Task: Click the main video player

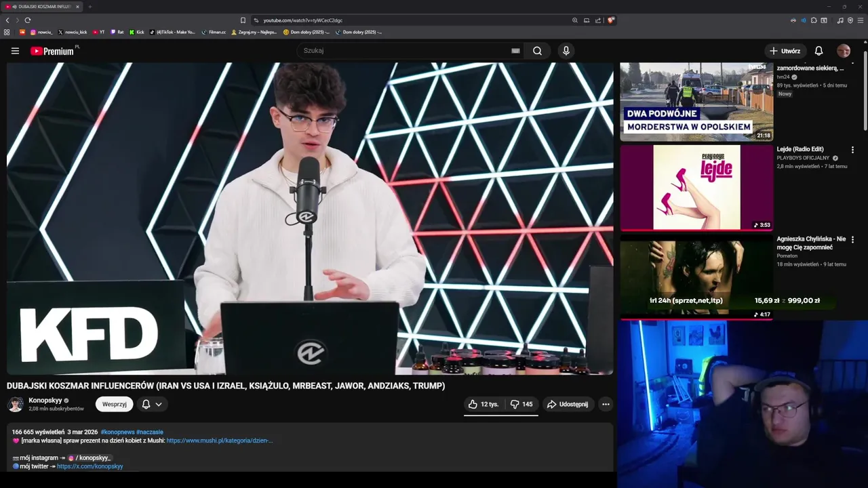Action: 310,218
